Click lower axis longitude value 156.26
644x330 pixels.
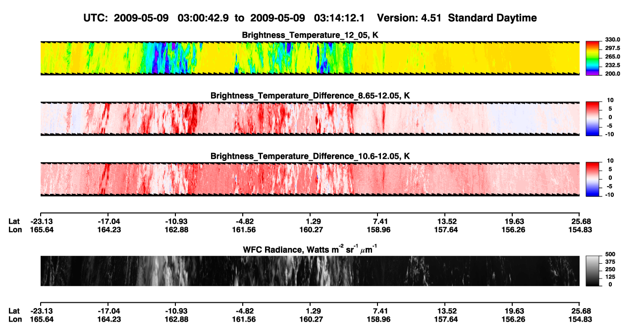(513, 320)
